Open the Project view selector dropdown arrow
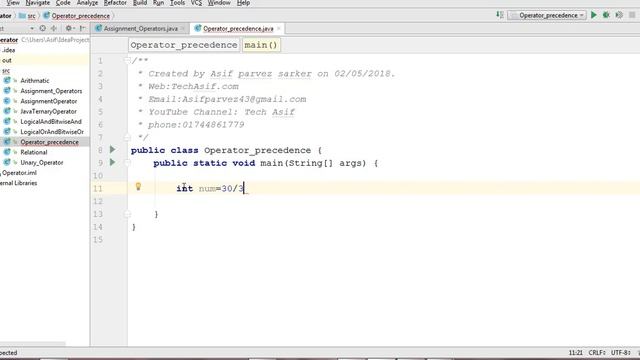 (32, 29)
